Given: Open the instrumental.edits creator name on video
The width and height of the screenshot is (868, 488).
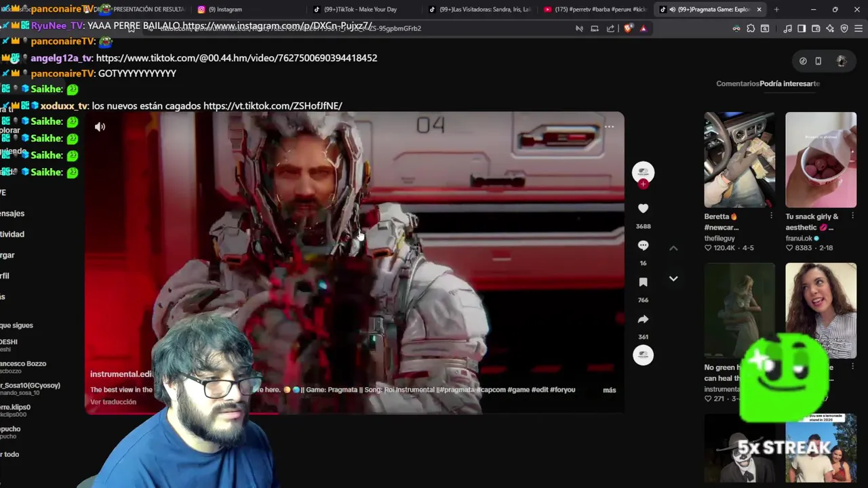Looking at the screenshot, I should (122, 374).
